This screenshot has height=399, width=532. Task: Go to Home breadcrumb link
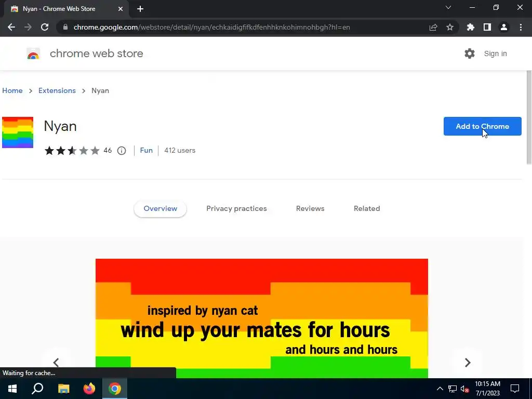click(x=12, y=90)
